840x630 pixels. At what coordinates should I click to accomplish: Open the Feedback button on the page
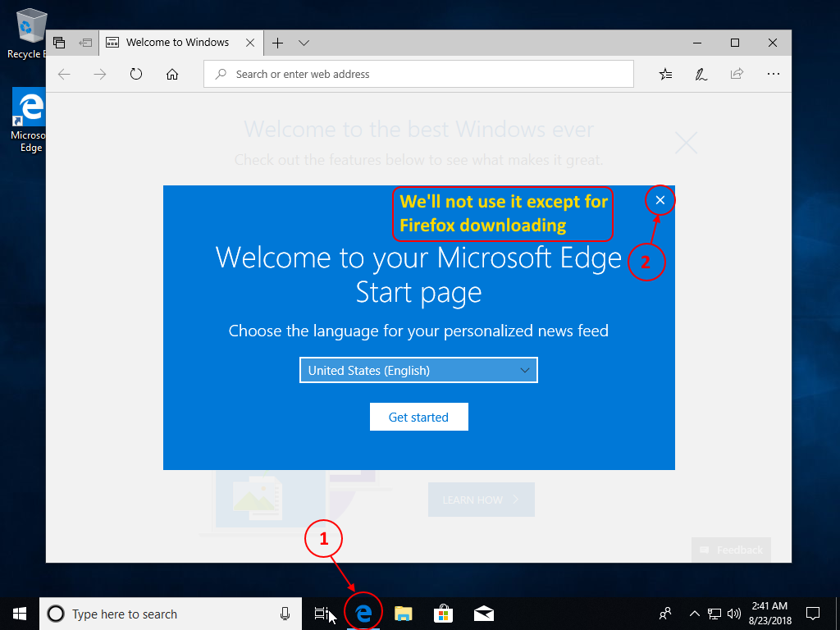(731, 550)
